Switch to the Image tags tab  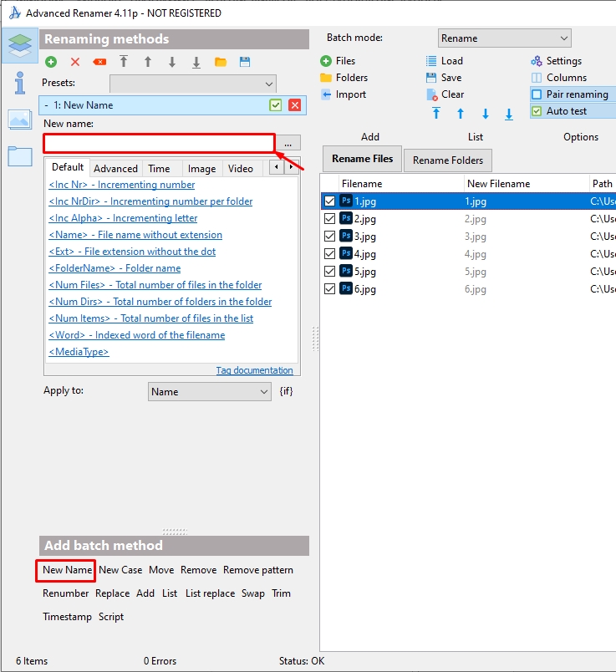pos(202,169)
